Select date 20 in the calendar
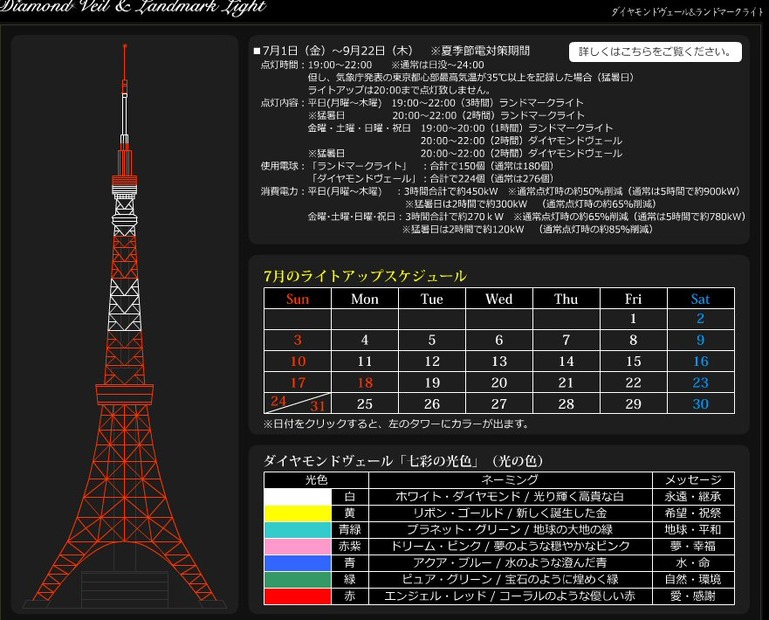Screen dimensions: 769x620 (x=499, y=383)
